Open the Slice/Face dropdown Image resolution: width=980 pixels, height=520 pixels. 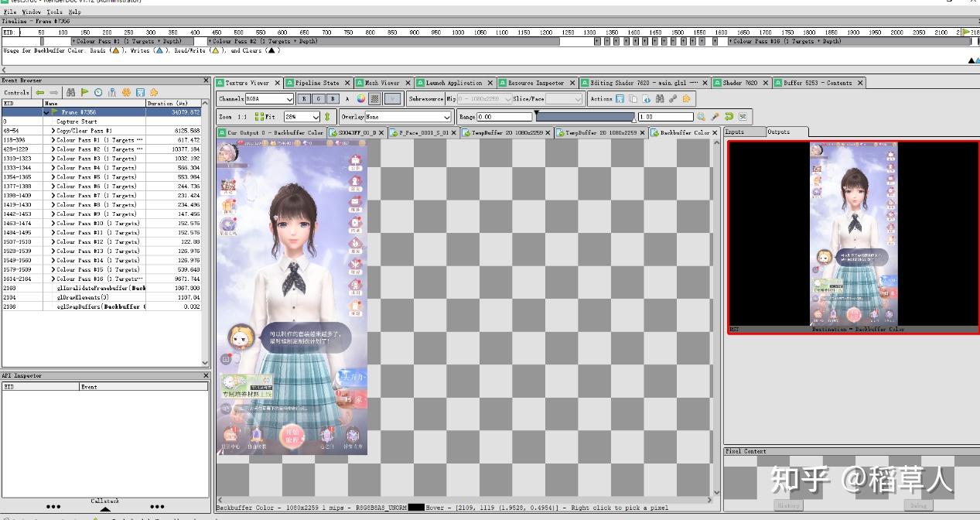(x=564, y=99)
